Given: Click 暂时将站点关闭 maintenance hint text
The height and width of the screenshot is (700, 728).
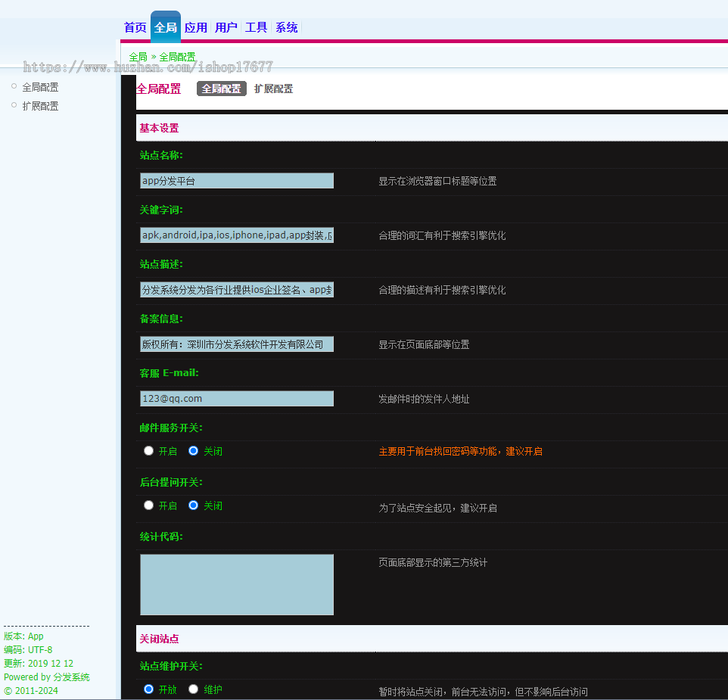Looking at the screenshot, I should (x=483, y=692).
